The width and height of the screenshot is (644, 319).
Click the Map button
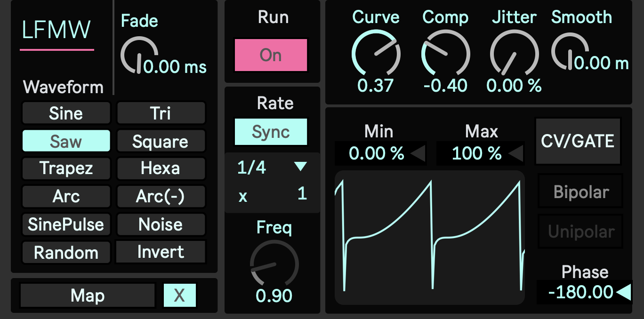click(x=88, y=295)
